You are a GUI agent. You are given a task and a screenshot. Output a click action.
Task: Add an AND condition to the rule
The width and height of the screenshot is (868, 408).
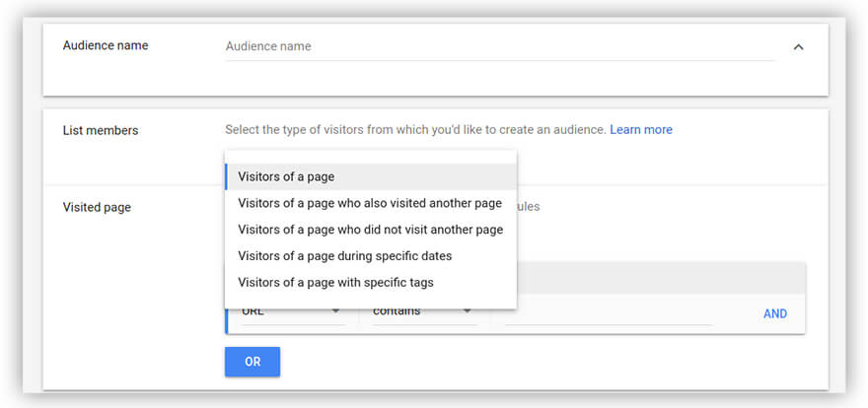click(775, 313)
